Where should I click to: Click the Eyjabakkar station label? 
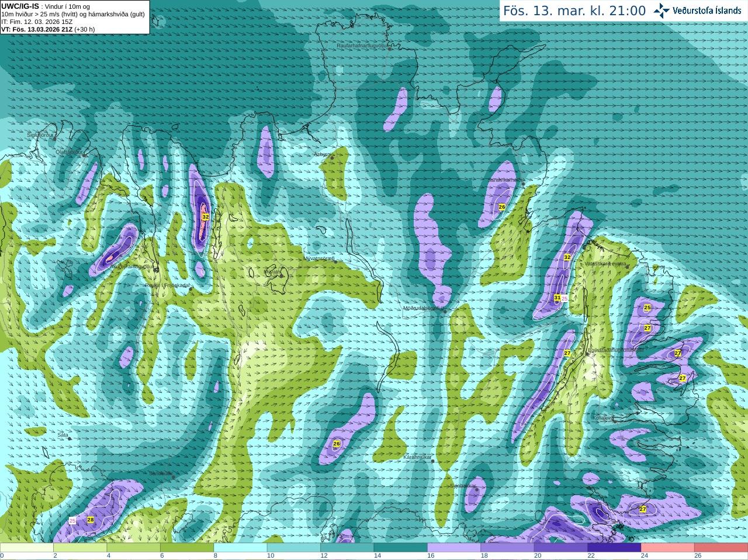[x=463, y=485]
